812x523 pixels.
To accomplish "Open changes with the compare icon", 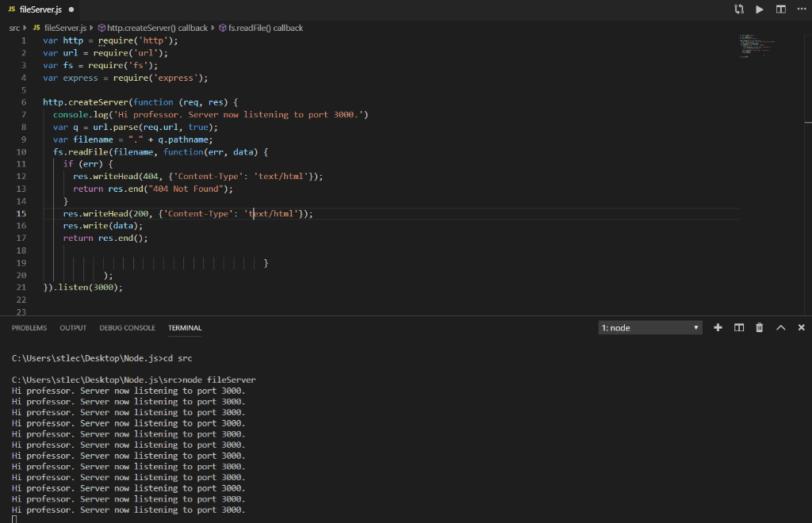I will [740, 10].
